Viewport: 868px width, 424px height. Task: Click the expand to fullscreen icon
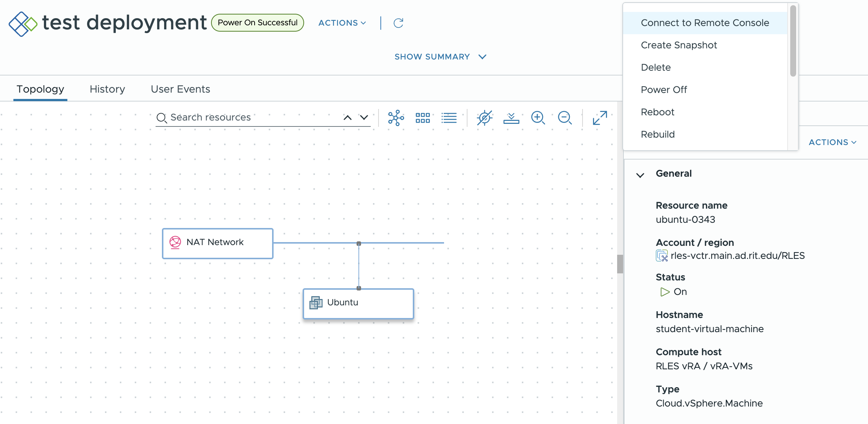600,117
